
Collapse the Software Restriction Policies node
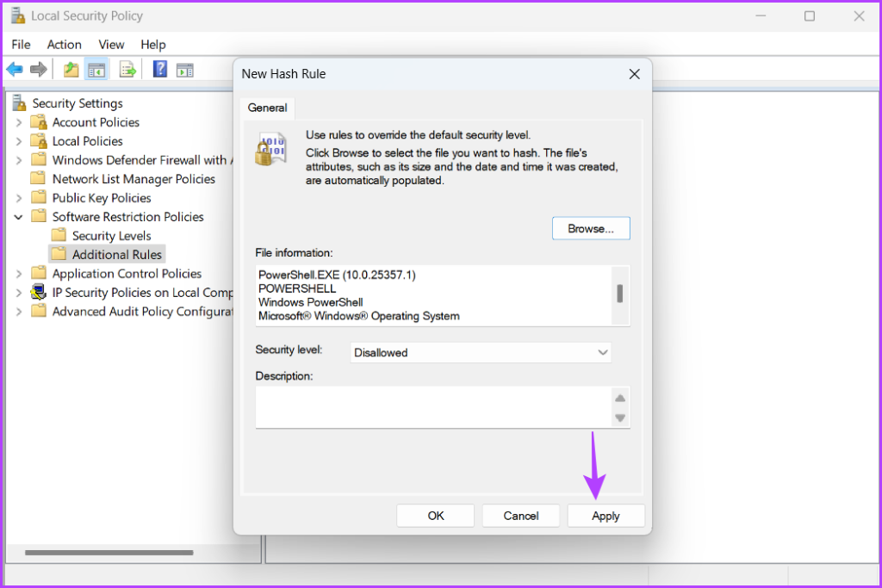coord(19,217)
